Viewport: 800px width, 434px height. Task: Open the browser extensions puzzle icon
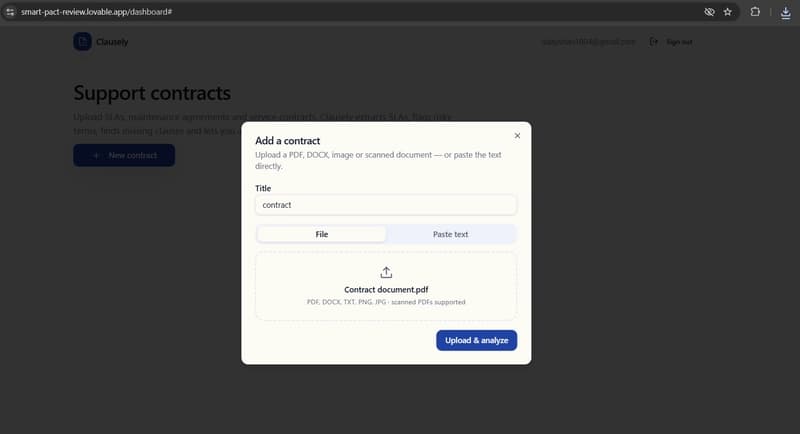click(755, 12)
